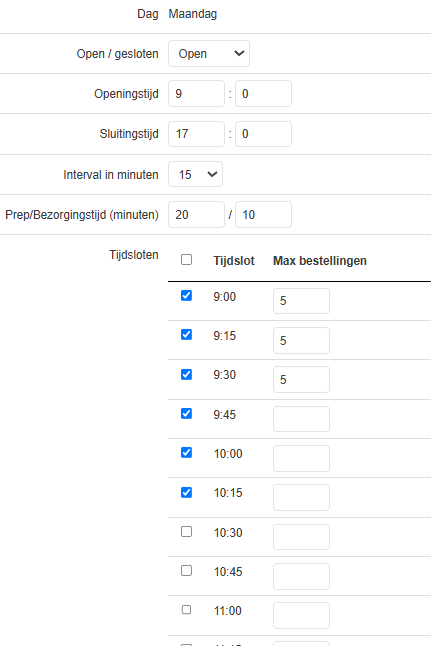Check the 10:45 tijdslot checkbox

(186, 571)
